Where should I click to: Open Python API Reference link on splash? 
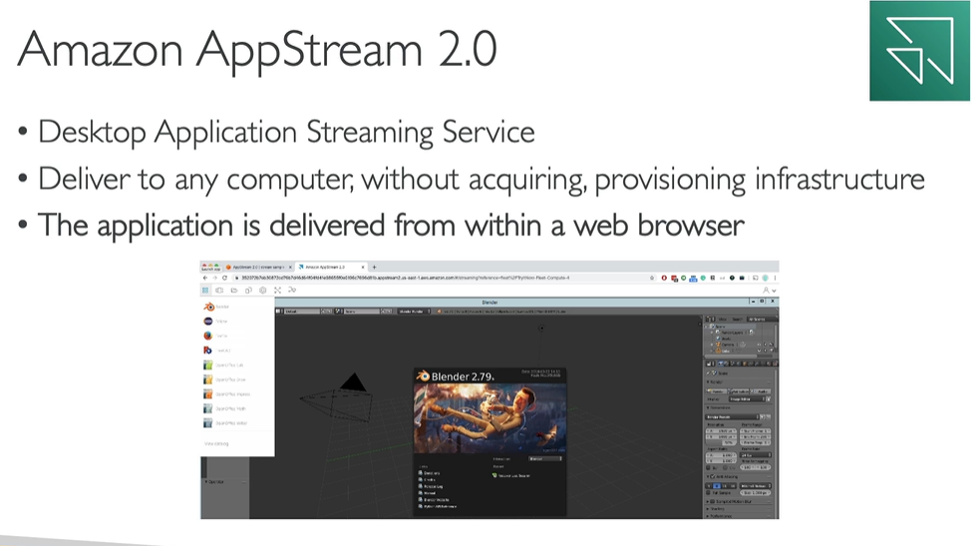point(439,506)
